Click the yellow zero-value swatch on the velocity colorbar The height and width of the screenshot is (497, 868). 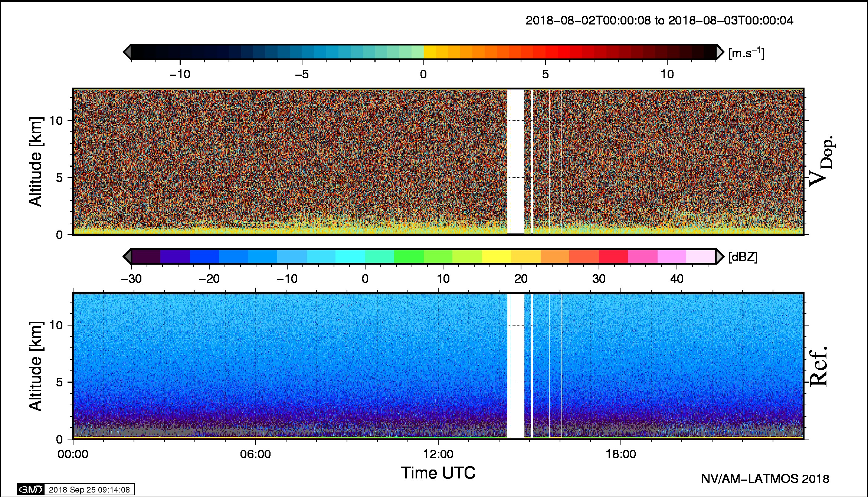(430, 52)
